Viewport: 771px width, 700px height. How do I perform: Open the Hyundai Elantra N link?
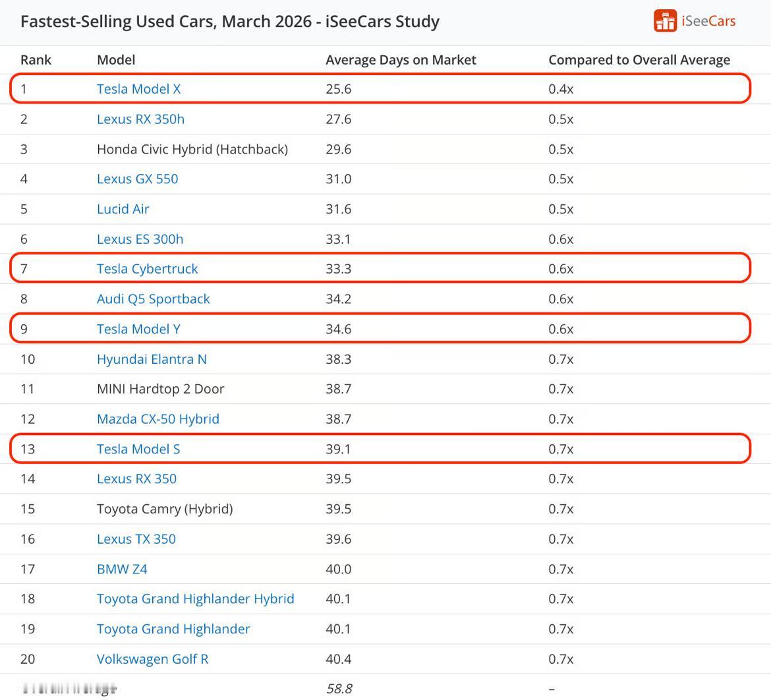click(x=152, y=359)
